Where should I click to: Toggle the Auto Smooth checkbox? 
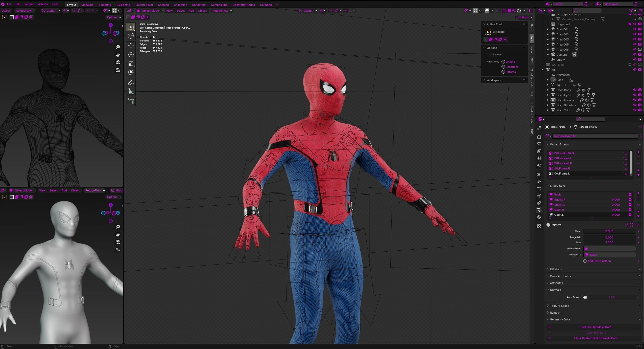pyautogui.click(x=585, y=297)
